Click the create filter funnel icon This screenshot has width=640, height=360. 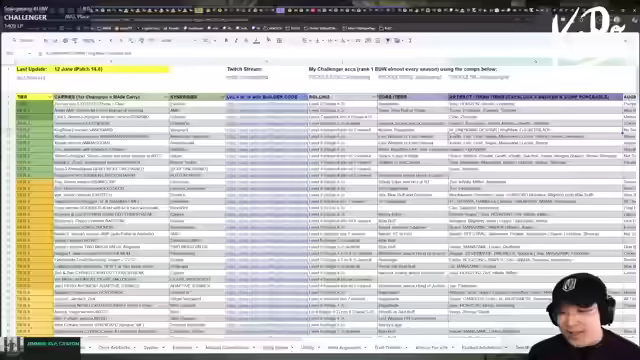388,40
